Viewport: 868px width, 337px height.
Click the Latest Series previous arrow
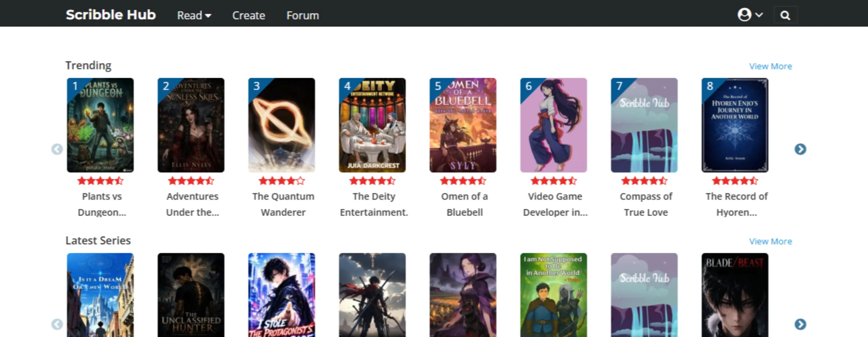(x=57, y=324)
